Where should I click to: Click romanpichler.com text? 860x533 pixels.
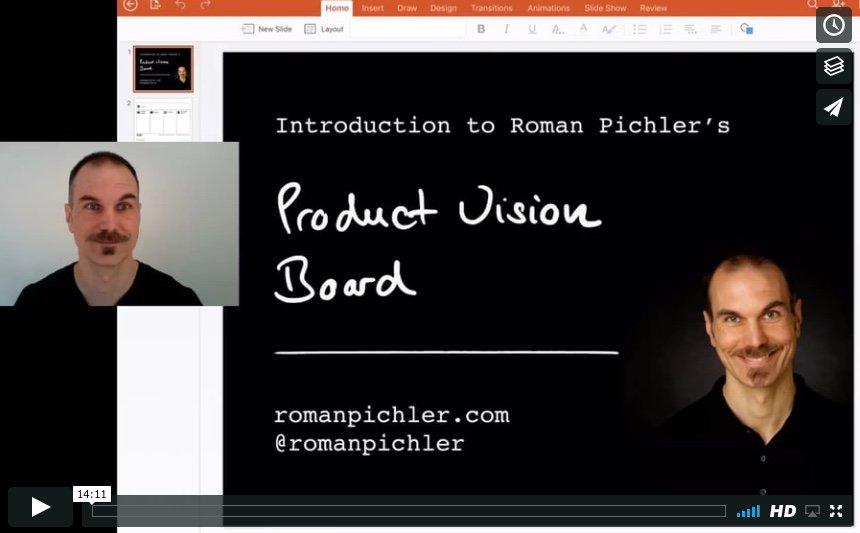[392, 415]
